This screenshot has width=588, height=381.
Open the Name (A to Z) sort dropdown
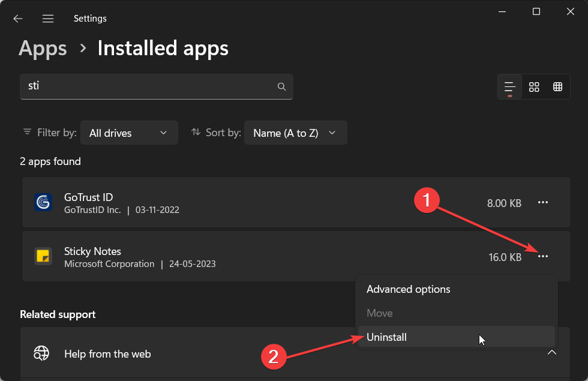point(295,133)
